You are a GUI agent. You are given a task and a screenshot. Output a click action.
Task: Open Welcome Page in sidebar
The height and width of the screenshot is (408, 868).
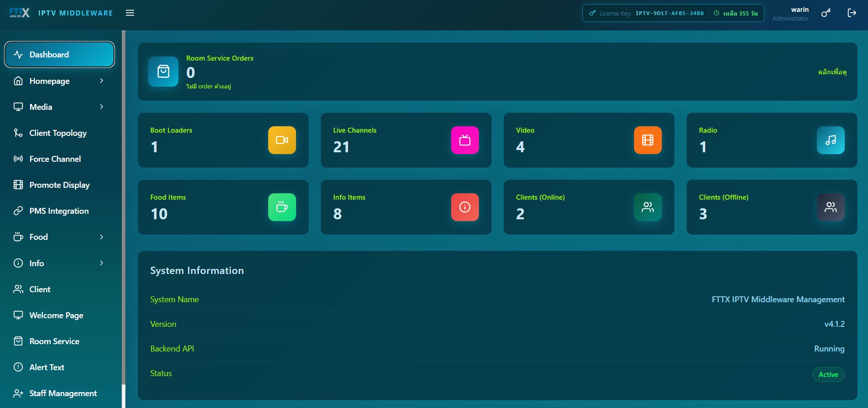59,315
